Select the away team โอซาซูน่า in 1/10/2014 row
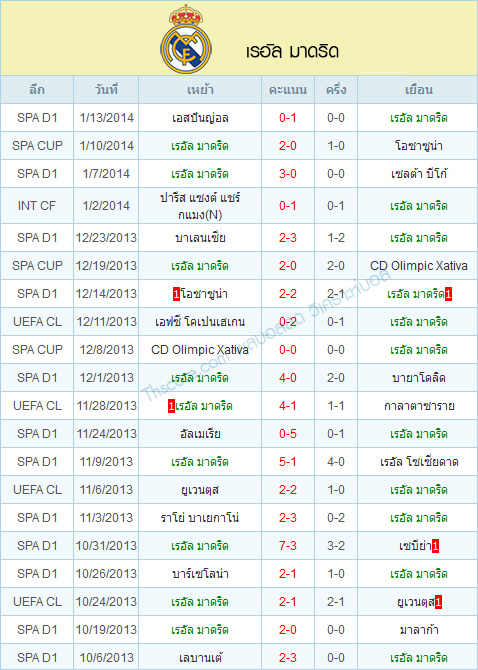This screenshot has height=670, width=478. pos(418,146)
